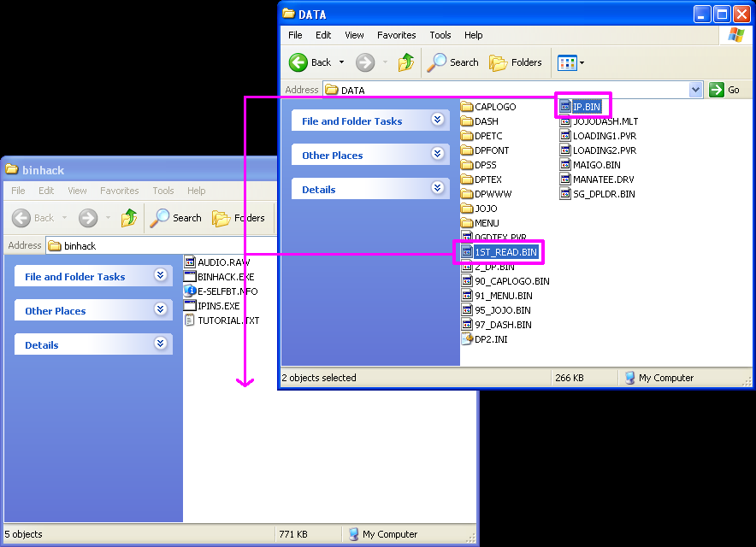Open Search in DATA window toolbar

452,62
